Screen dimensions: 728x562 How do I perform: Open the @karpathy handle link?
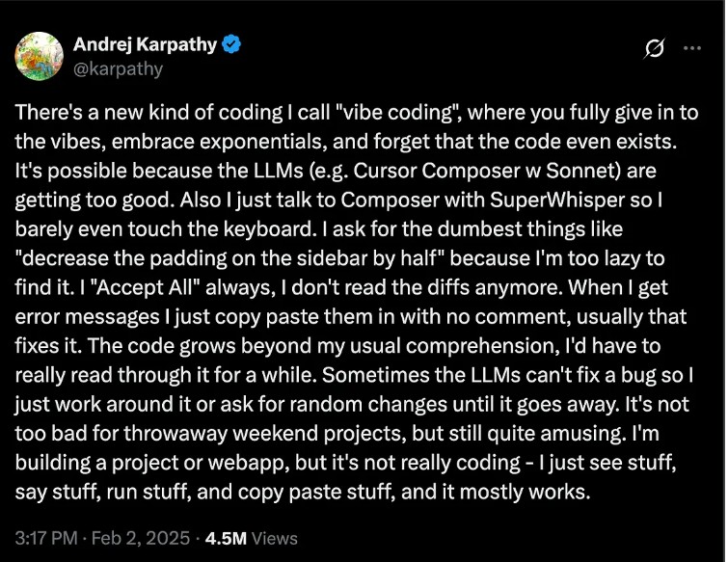(118, 68)
